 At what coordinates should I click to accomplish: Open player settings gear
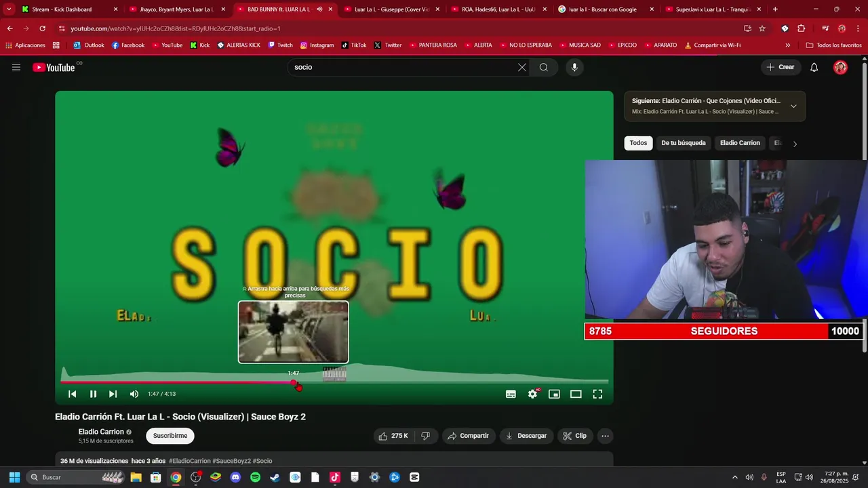[x=533, y=394]
